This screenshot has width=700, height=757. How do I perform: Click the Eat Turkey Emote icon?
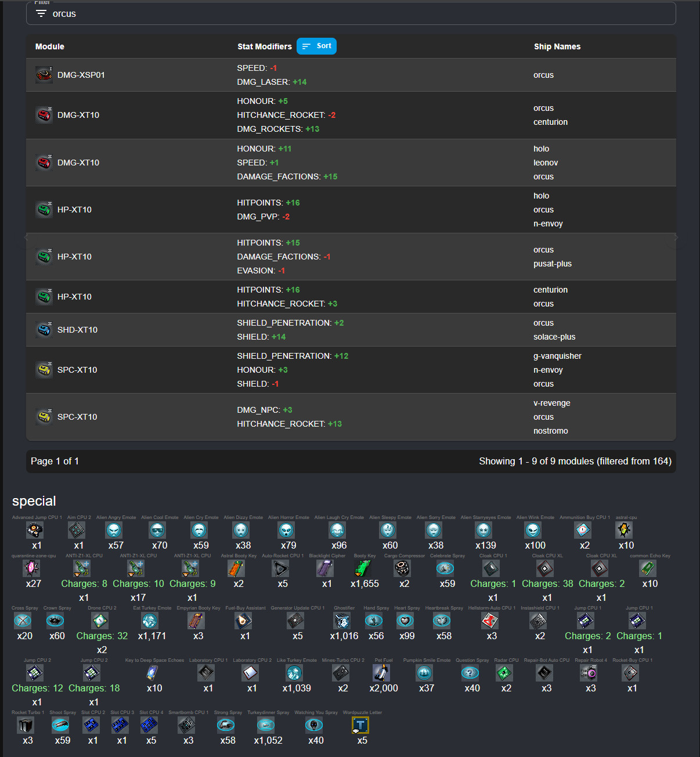(150, 621)
